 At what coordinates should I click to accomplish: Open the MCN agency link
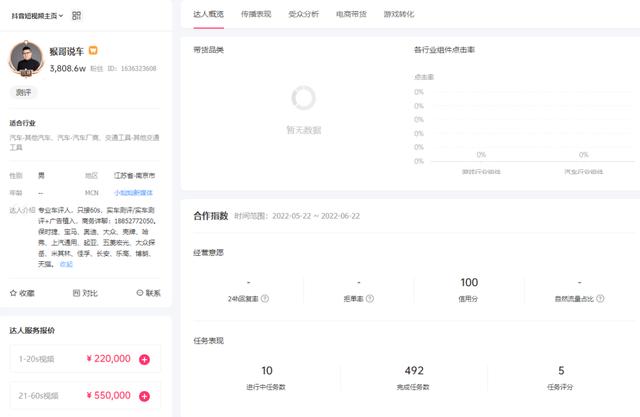click(133, 193)
